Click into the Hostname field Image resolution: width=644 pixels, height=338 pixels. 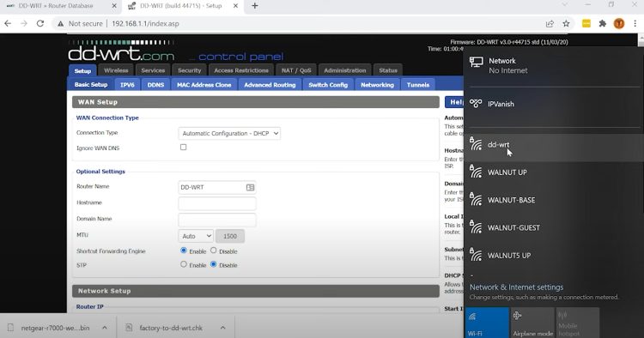pyautogui.click(x=217, y=203)
